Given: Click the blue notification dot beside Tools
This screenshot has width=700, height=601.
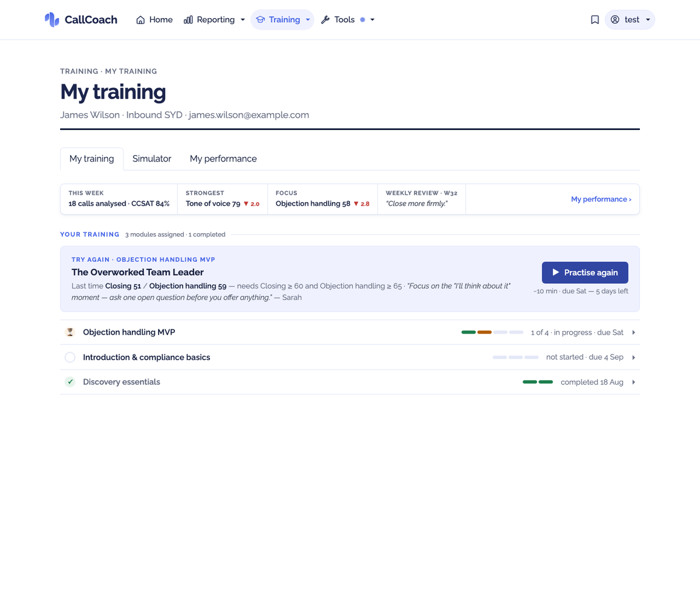Looking at the screenshot, I should 362,20.
